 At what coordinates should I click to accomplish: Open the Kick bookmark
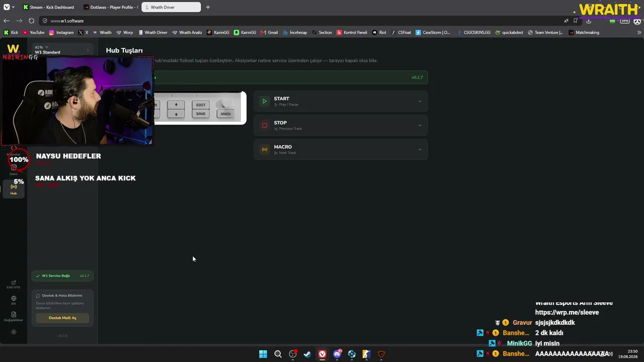pyautogui.click(x=11, y=33)
